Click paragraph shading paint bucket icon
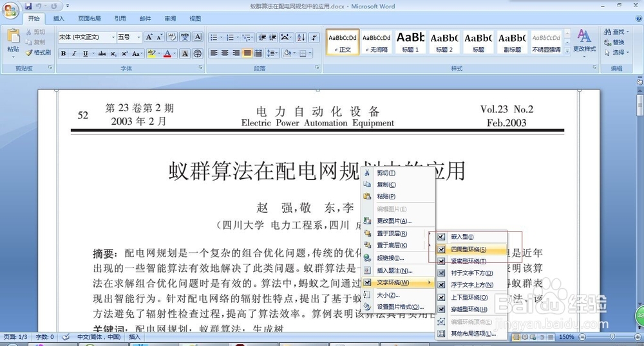The image size is (644, 346). [x=287, y=53]
